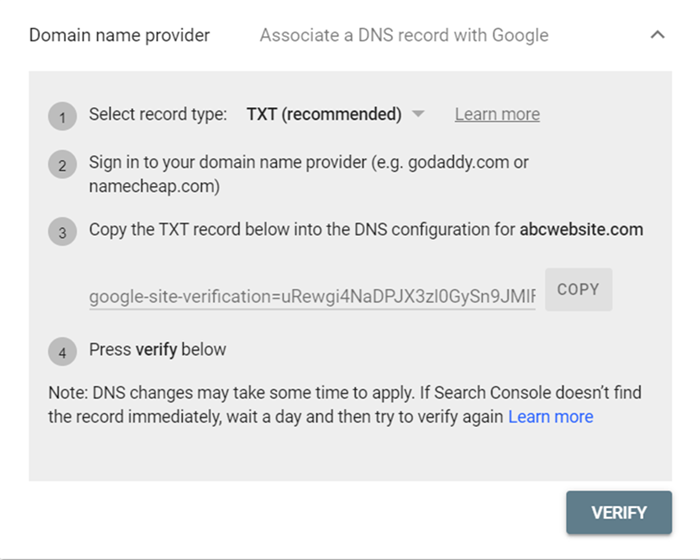Open Learn more beside record type
This screenshot has width=700, height=560.
[x=497, y=114]
